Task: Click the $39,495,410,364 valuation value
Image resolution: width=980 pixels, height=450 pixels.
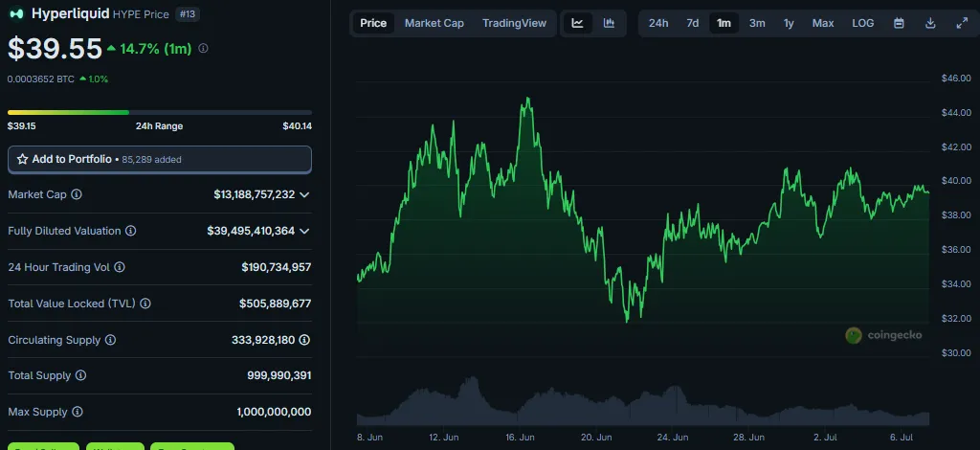Action: point(252,231)
